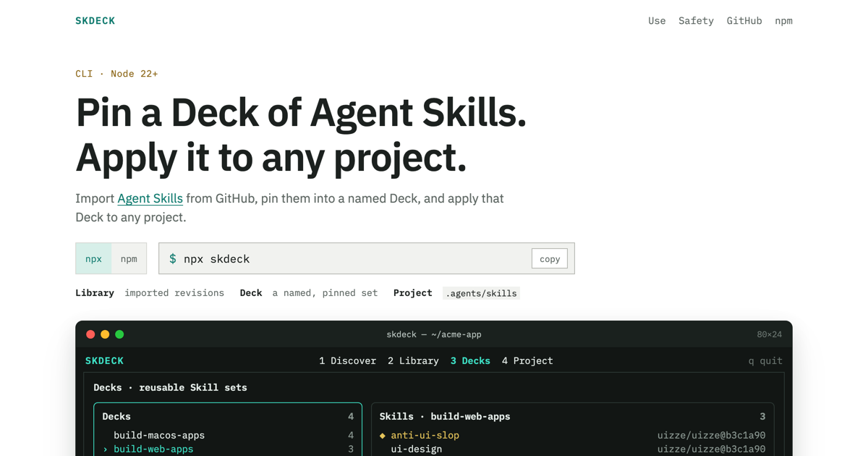
Task: Click the Library imported revisions label
Action: click(x=150, y=293)
